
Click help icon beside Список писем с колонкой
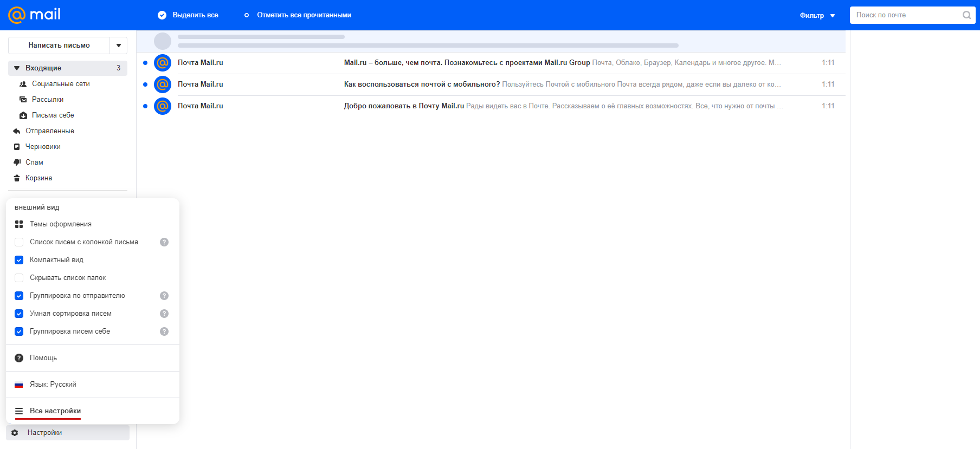point(164,242)
